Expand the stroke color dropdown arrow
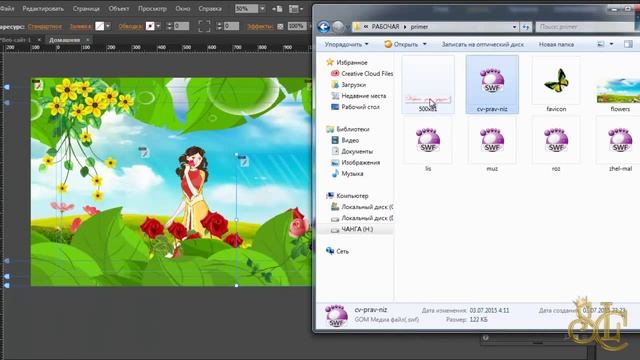 click(x=158, y=26)
